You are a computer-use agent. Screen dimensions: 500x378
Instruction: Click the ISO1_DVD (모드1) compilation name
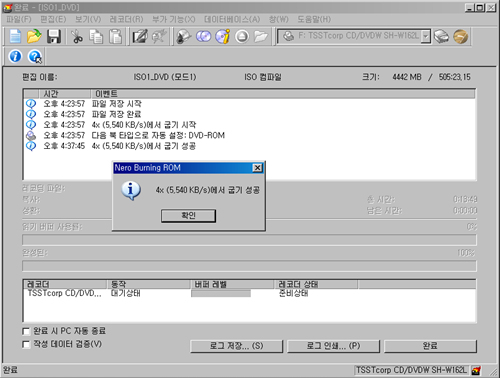click(165, 77)
